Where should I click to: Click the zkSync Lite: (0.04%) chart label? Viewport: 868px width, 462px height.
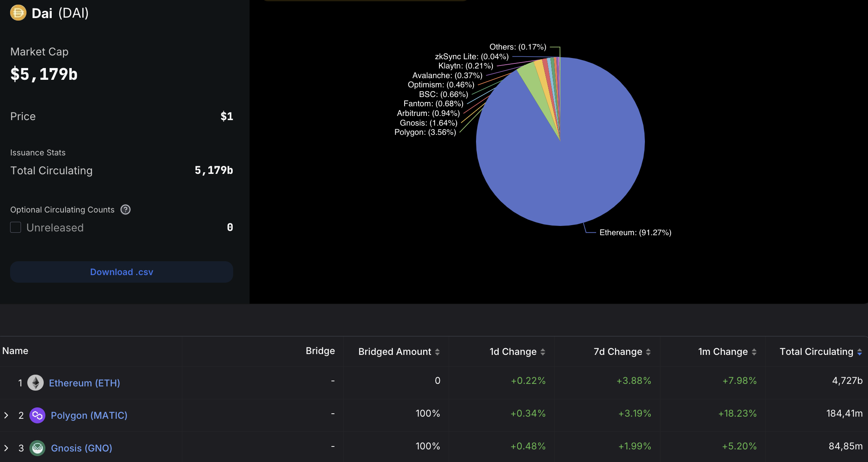tap(472, 56)
